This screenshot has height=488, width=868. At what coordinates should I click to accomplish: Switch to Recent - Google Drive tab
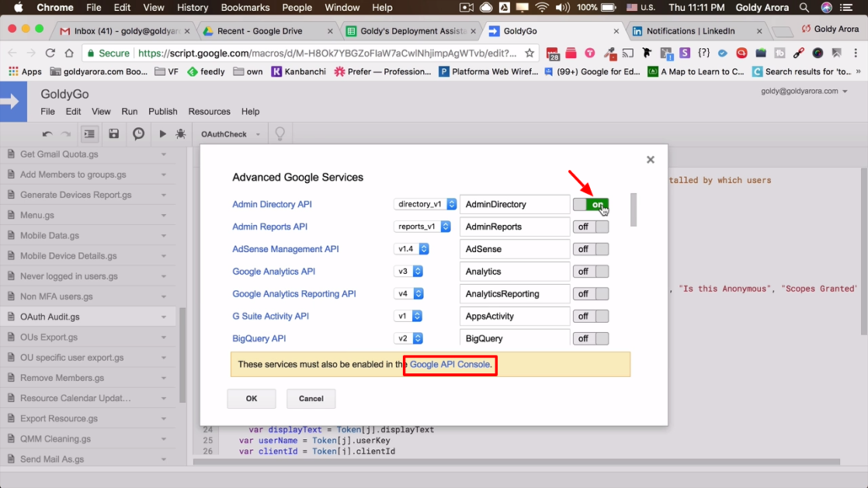pos(268,31)
